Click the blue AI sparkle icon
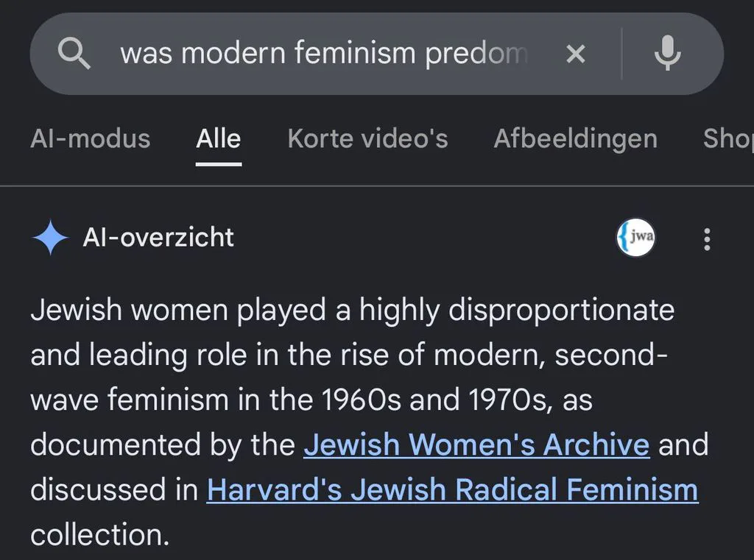 [x=51, y=238]
